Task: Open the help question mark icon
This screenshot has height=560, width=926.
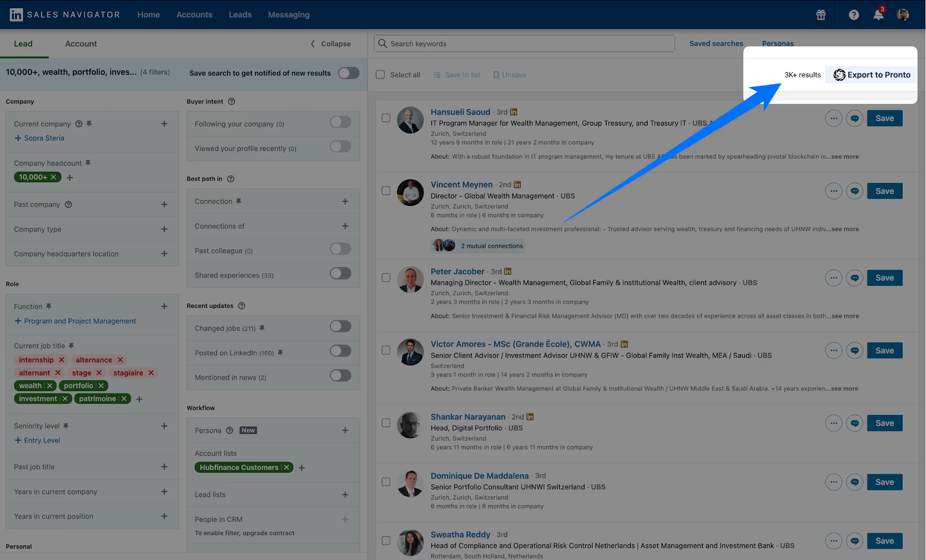Action: [854, 15]
